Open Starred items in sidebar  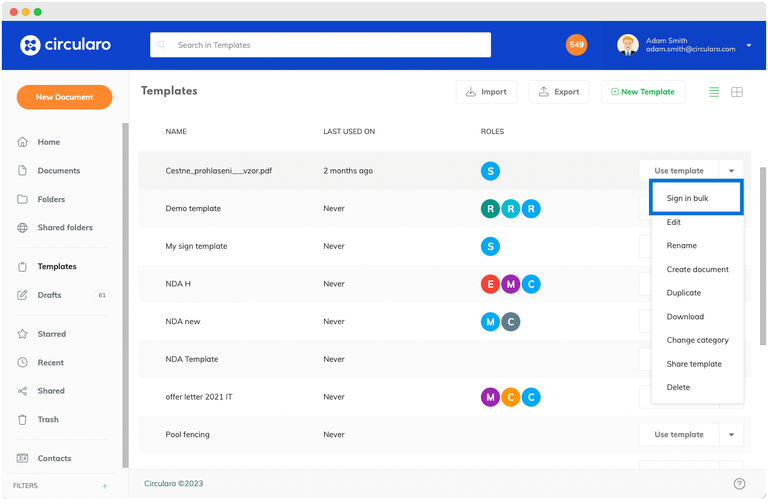51,334
